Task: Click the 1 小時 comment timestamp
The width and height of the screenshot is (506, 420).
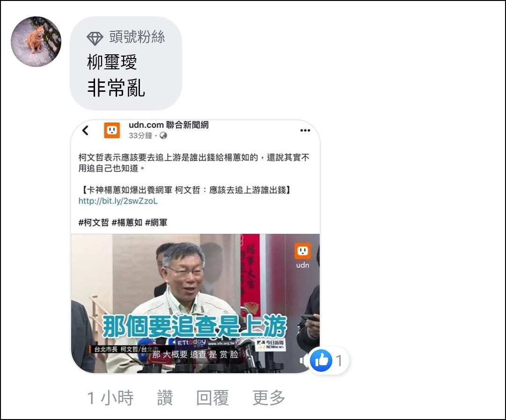Action: pyautogui.click(x=110, y=398)
